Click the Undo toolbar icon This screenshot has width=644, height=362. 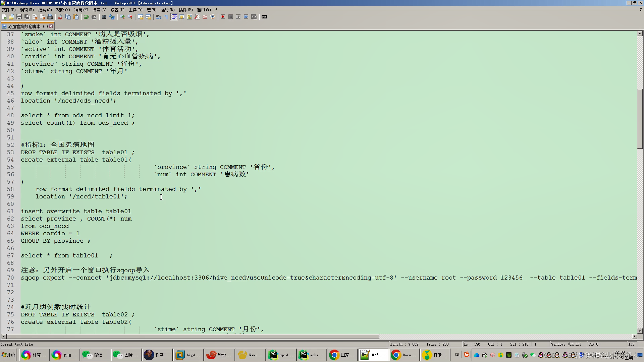coord(86,17)
